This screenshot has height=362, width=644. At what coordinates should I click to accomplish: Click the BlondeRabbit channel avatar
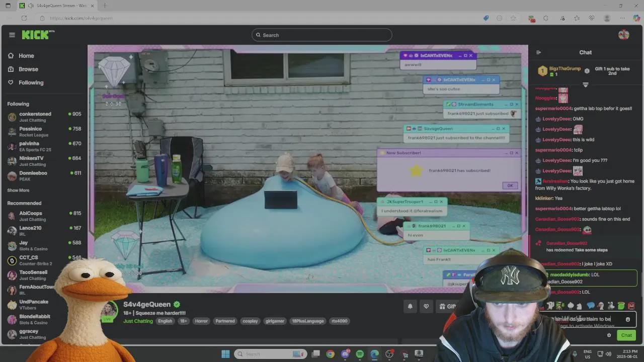tap(12, 319)
